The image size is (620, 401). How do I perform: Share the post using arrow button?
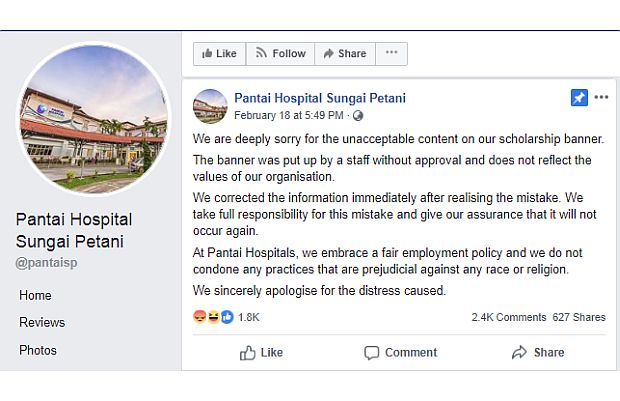coord(538,352)
